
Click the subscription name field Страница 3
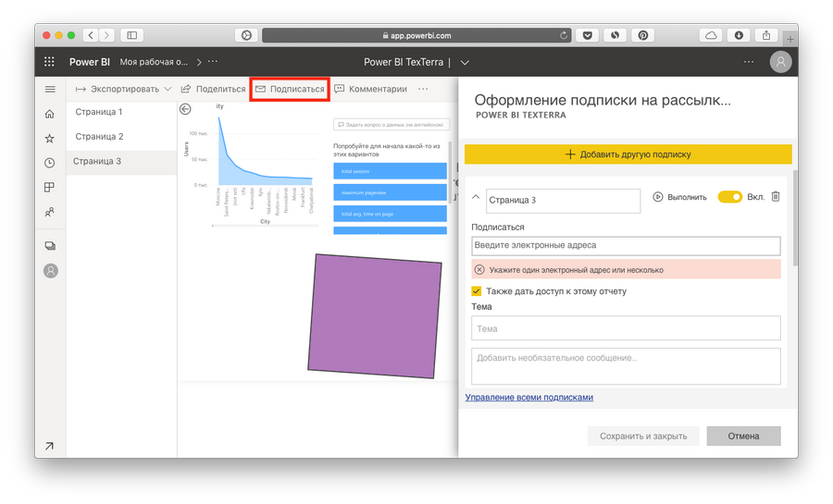[563, 201]
